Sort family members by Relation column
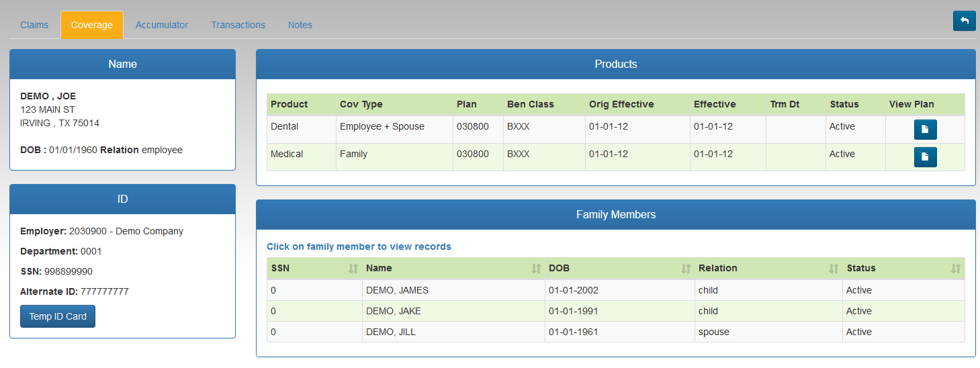 pos(768,268)
